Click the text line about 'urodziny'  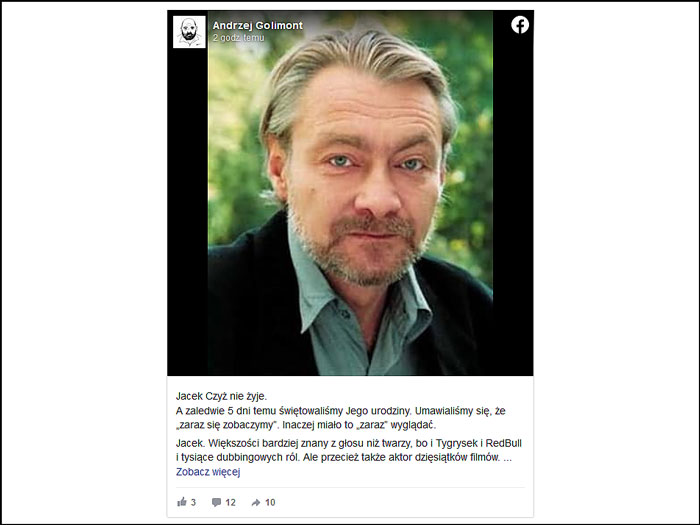pos(341,411)
